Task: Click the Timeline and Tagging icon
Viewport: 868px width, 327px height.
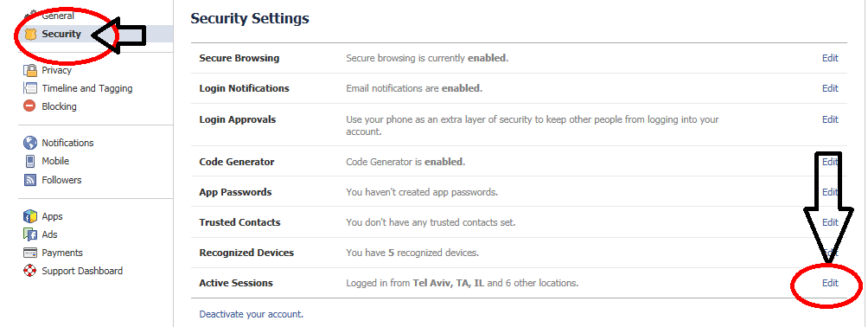Action: click(30, 88)
